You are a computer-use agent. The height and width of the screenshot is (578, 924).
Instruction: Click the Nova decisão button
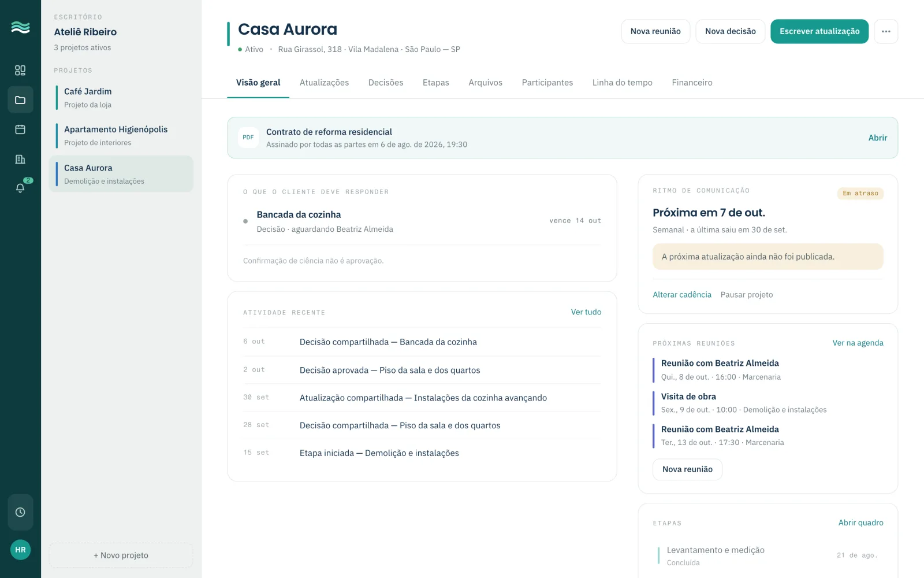pyautogui.click(x=730, y=31)
